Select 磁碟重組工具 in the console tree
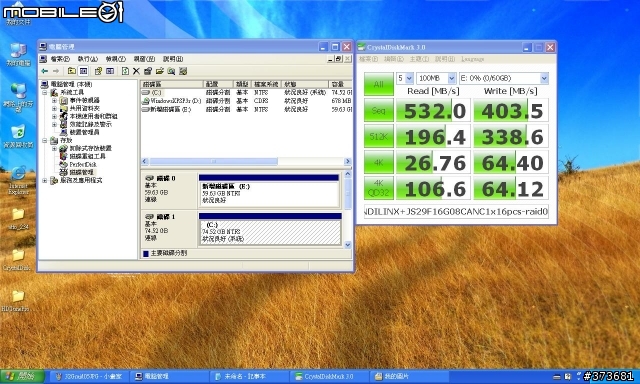Viewport: 640px width, 384px height. click(87, 156)
